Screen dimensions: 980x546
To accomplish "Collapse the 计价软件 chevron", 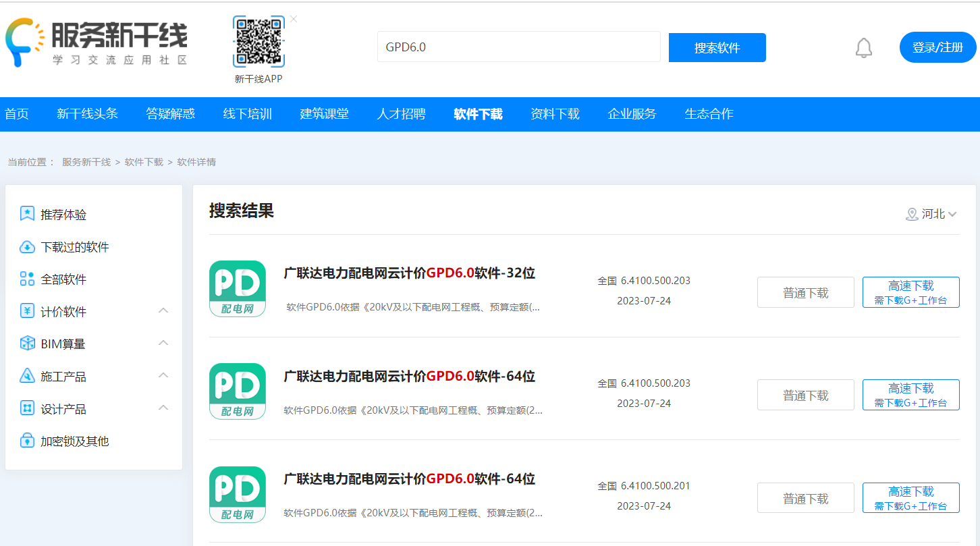I will 163,310.
